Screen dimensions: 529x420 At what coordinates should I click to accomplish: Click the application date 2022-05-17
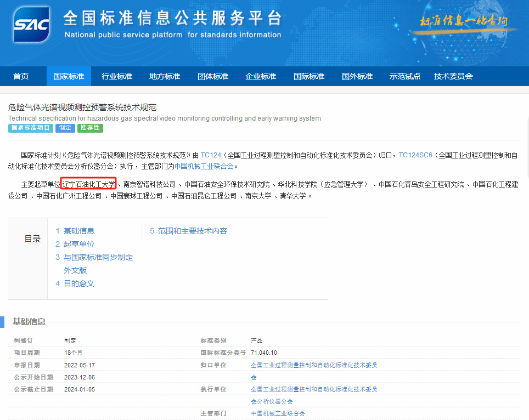click(x=80, y=365)
